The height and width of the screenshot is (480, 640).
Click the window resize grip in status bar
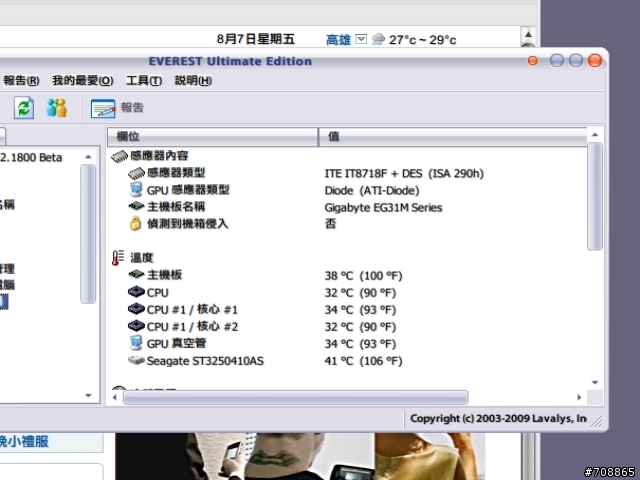pos(596,422)
